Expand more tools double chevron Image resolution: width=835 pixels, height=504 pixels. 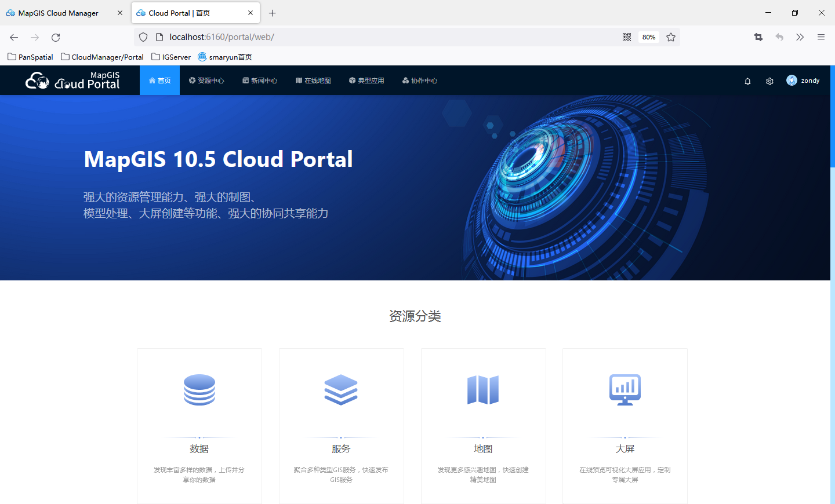pos(800,37)
